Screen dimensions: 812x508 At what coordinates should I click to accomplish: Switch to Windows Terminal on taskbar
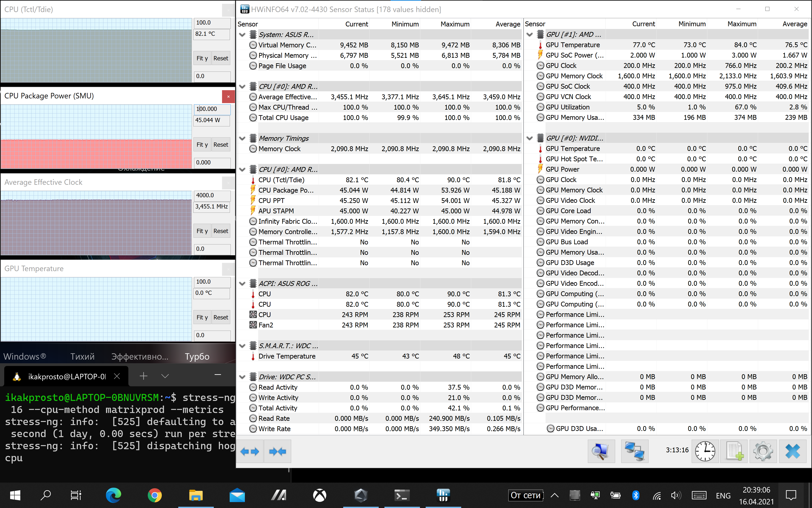402,495
